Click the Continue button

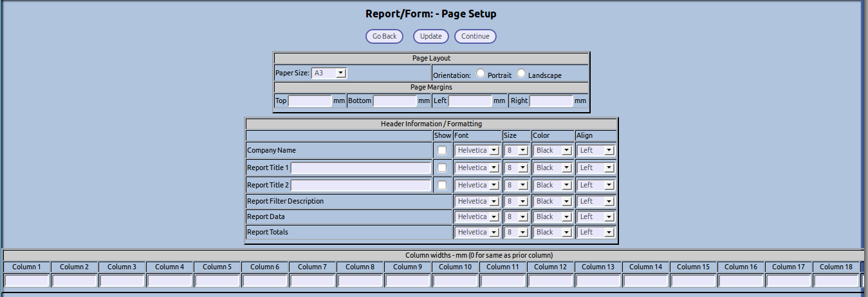tap(475, 36)
